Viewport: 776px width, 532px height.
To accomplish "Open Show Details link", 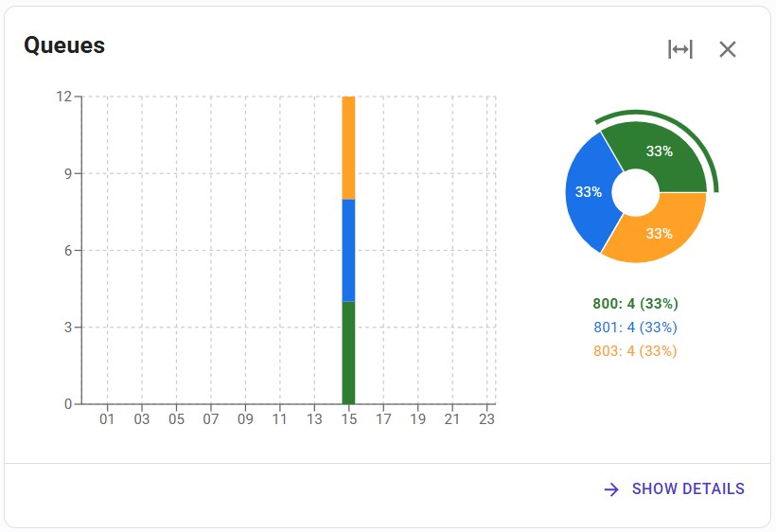I will tap(688, 489).
